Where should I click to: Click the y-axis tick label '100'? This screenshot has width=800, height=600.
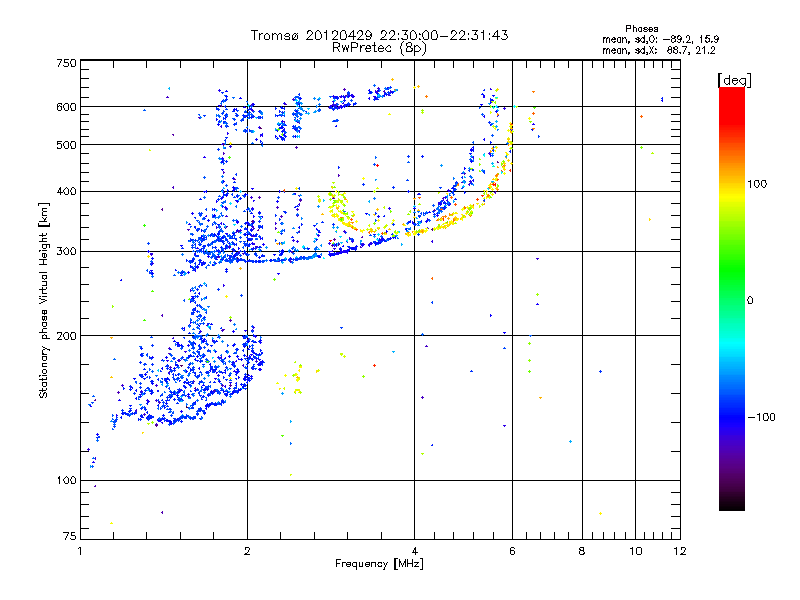point(66,481)
